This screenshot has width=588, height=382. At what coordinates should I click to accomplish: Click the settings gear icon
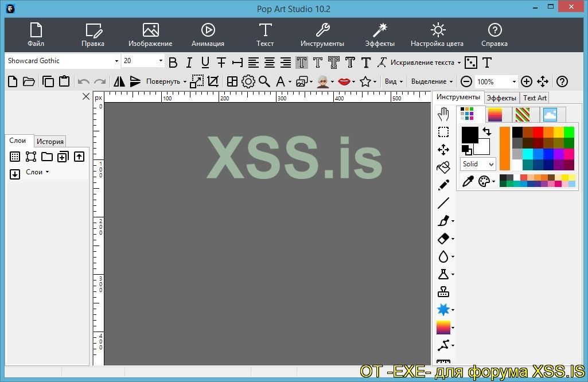(248, 81)
